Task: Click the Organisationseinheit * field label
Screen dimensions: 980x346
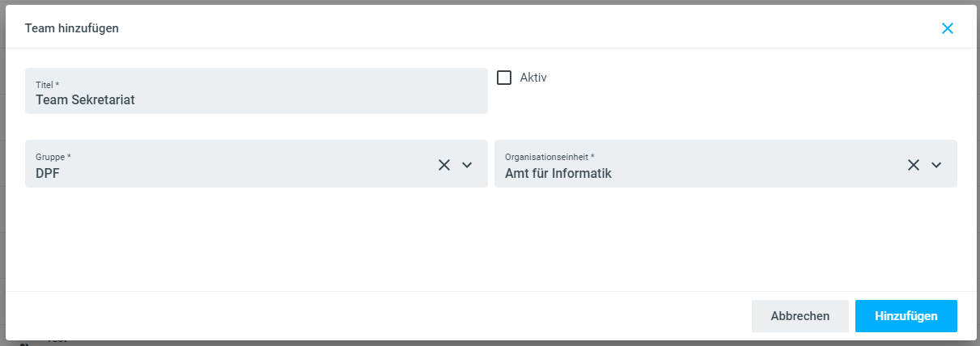Action: [x=549, y=156]
